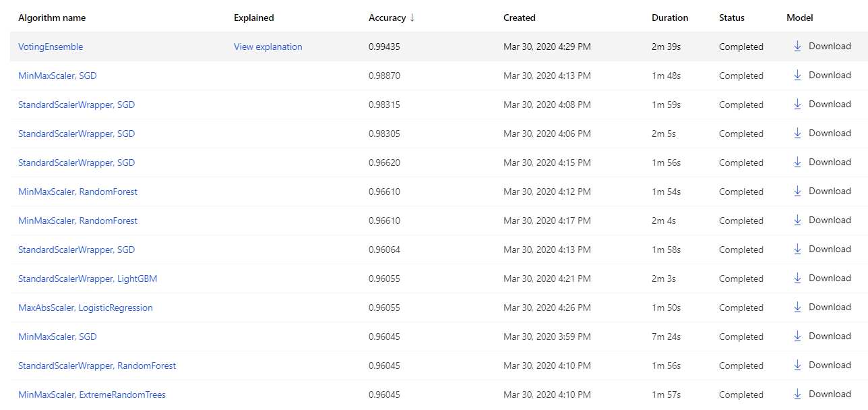
Task: Click the Download icon for MinMaxScaler, ExtremeRandomTrees
Action: pyautogui.click(x=797, y=394)
